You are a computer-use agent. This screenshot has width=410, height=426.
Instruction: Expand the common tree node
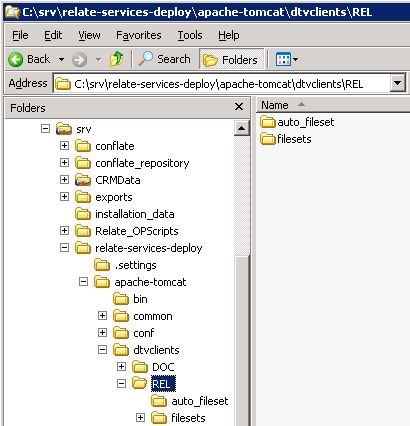[102, 315]
